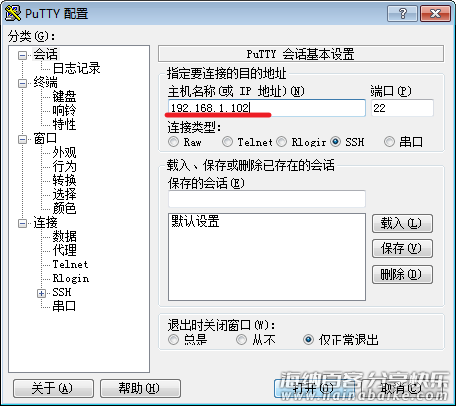Select the Telnet connection type

click(227, 142)
